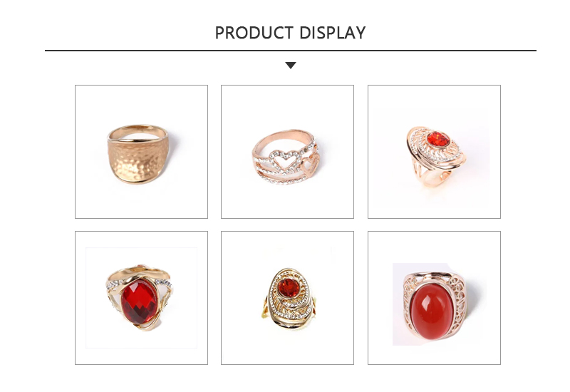
Task: Click the PRODUCT DISPLAY heading text
Action: pyautogui.click(x=290, y=33)
